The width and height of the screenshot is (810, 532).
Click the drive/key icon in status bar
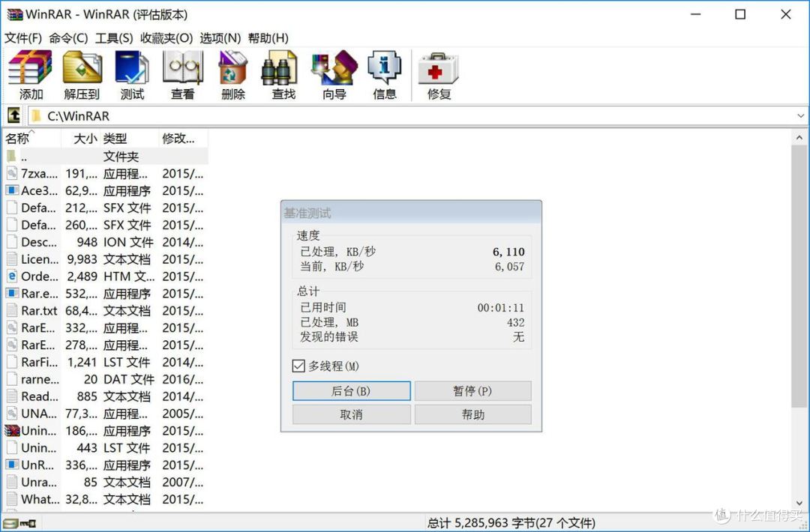pyautogui.click(x=19, y=523)
